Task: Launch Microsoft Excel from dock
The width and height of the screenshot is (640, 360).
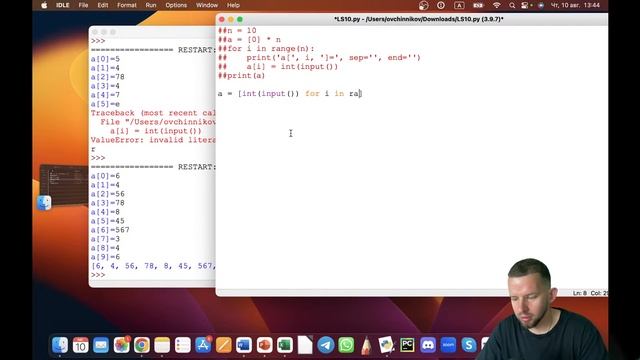Action: coord(285,345)
